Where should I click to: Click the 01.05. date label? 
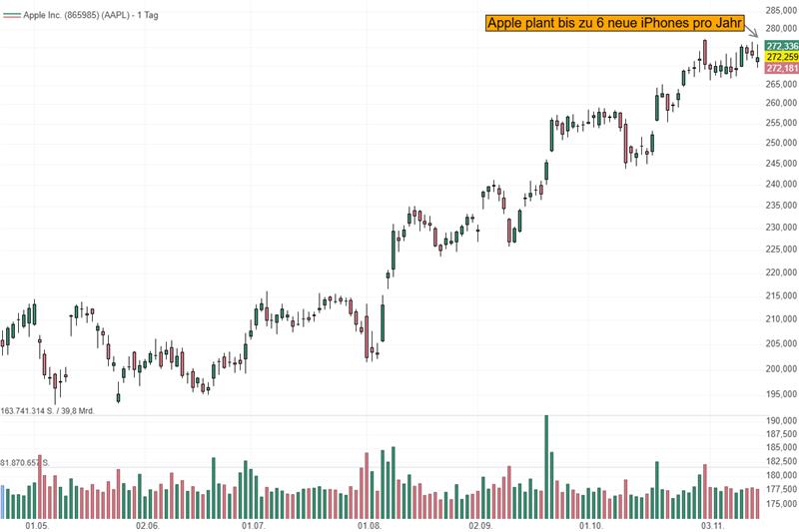coord(37,526)
